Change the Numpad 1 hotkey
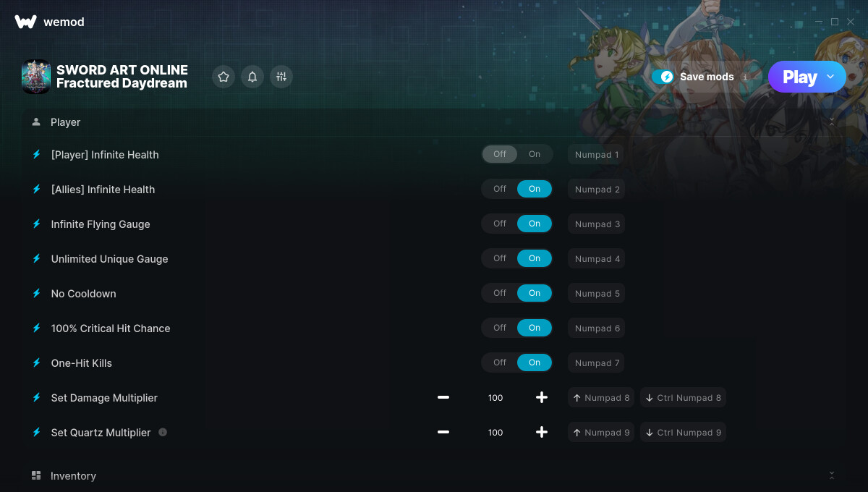This screenshot has width=868, height=492. 597,154
